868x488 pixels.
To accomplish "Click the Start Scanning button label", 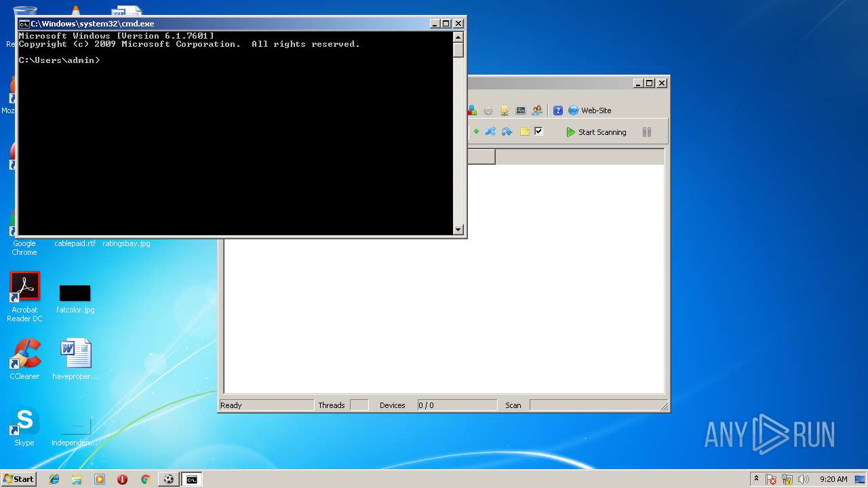I will (602, 132).
